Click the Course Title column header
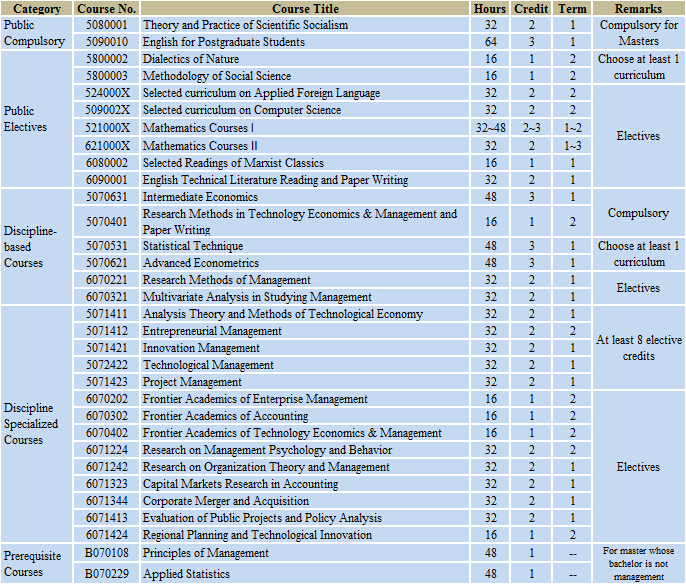The height and width of the screenshot is (584, 686). (305, 8)
